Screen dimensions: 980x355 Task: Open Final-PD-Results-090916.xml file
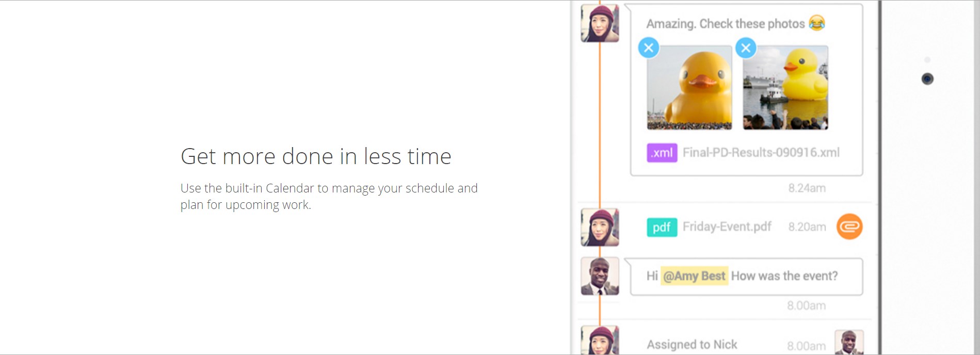[x=761, y=153]
